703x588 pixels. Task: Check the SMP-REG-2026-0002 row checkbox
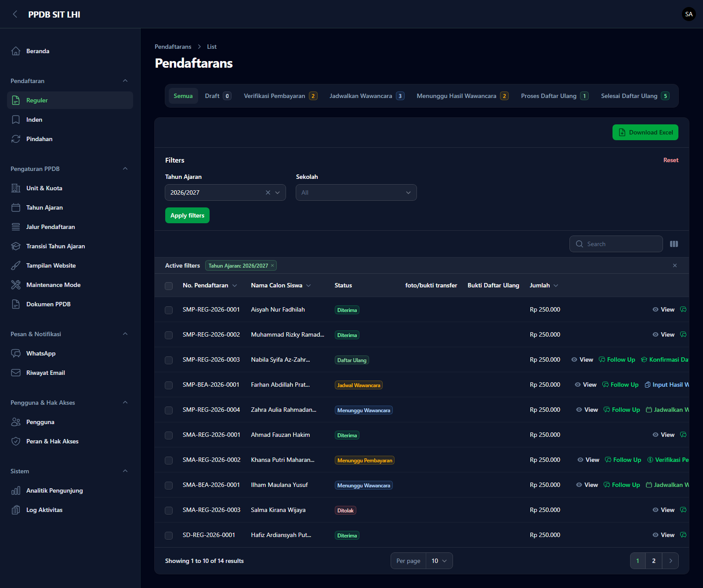pyautogui.click(x=169, y=335)
